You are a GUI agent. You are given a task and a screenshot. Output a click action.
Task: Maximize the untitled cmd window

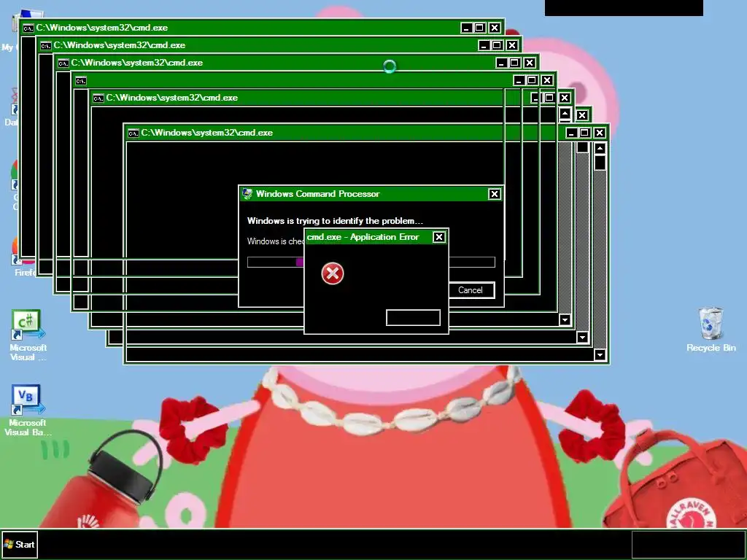532,80
